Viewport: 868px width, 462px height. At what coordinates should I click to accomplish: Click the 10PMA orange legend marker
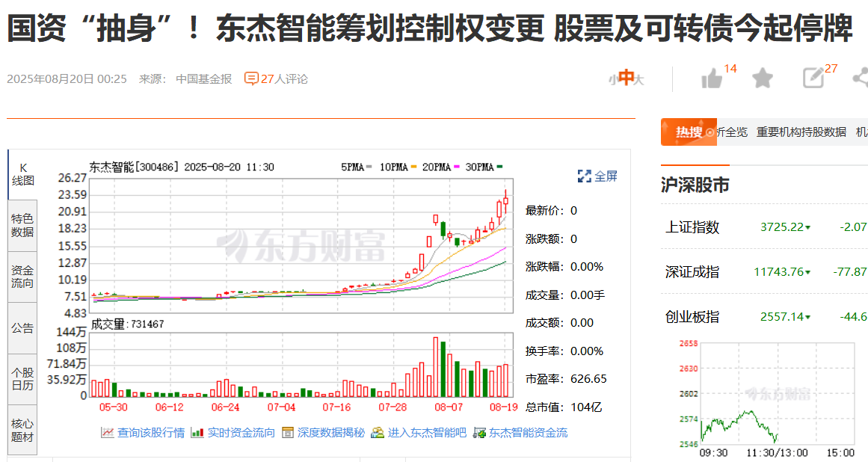point(413,167)
